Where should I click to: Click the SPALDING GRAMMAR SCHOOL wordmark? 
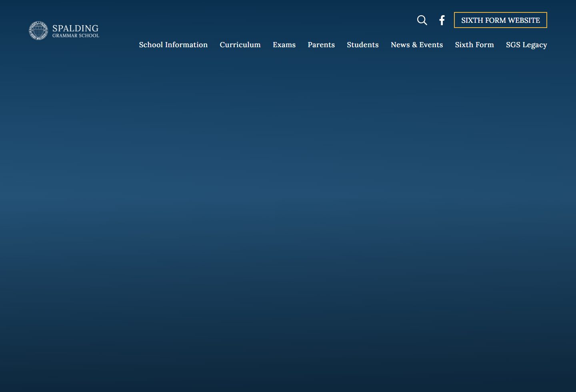(x=75, y=30)
